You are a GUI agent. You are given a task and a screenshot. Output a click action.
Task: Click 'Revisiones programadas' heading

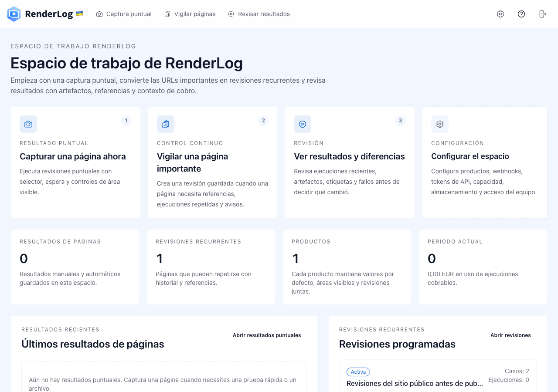pyautogui.click(x=397, y=344)
